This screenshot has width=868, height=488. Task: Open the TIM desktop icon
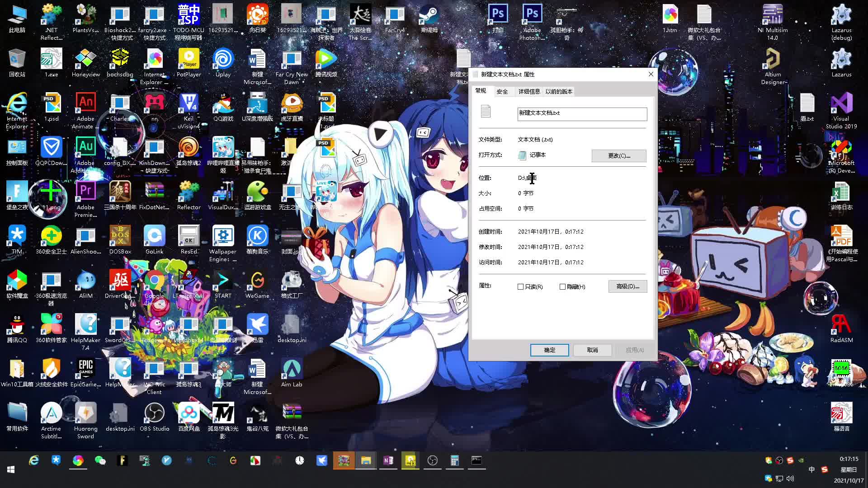tap(17, 240)
